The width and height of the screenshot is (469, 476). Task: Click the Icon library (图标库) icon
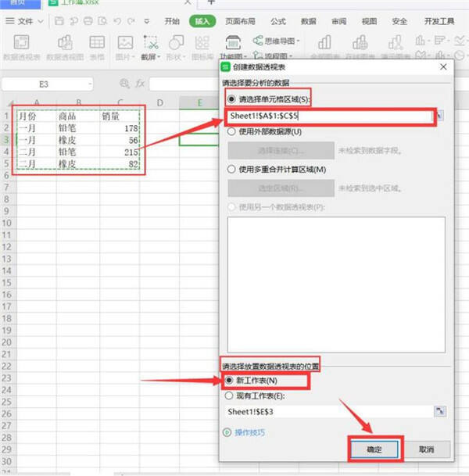pyautogui.click(x=202, y=42)
